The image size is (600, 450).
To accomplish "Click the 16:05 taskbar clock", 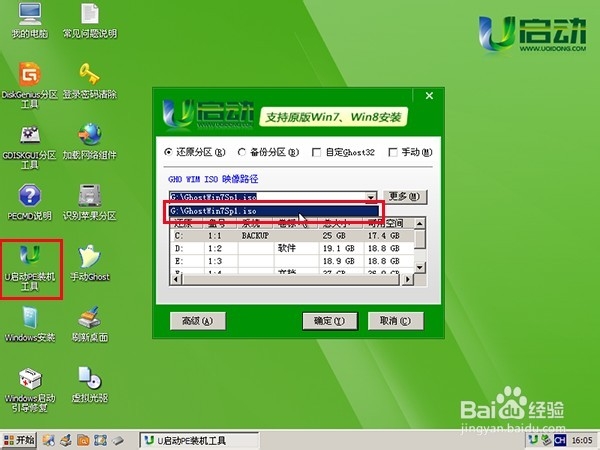I will pos(582,440).
